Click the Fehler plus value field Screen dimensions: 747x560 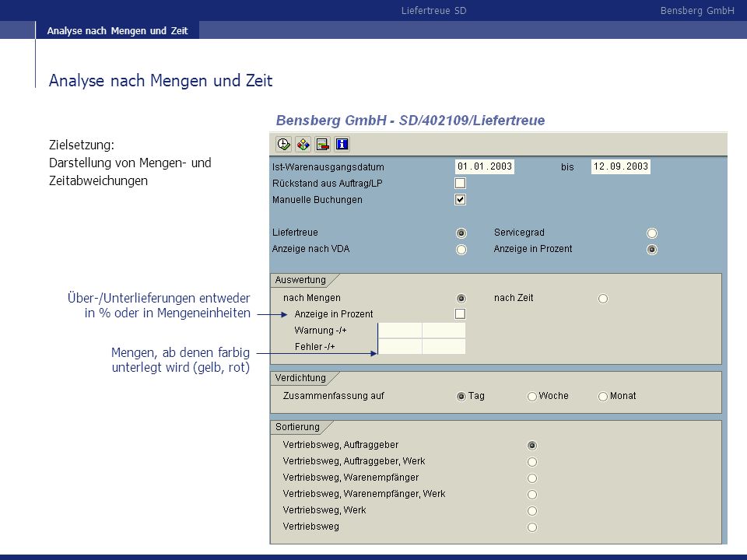444,347
